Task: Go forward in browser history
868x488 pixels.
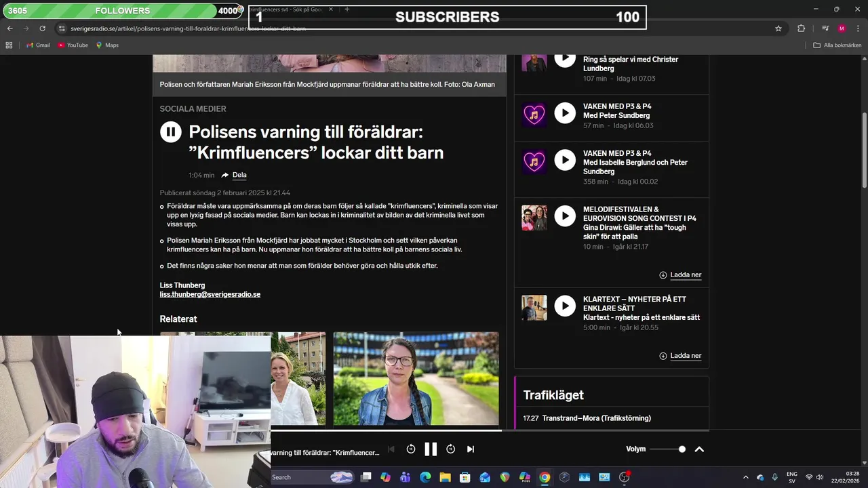Action: tap(26, 28)
